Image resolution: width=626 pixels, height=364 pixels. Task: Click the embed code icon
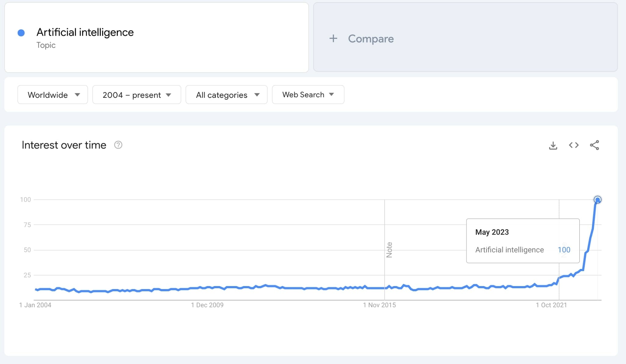[x=574, y=145]
